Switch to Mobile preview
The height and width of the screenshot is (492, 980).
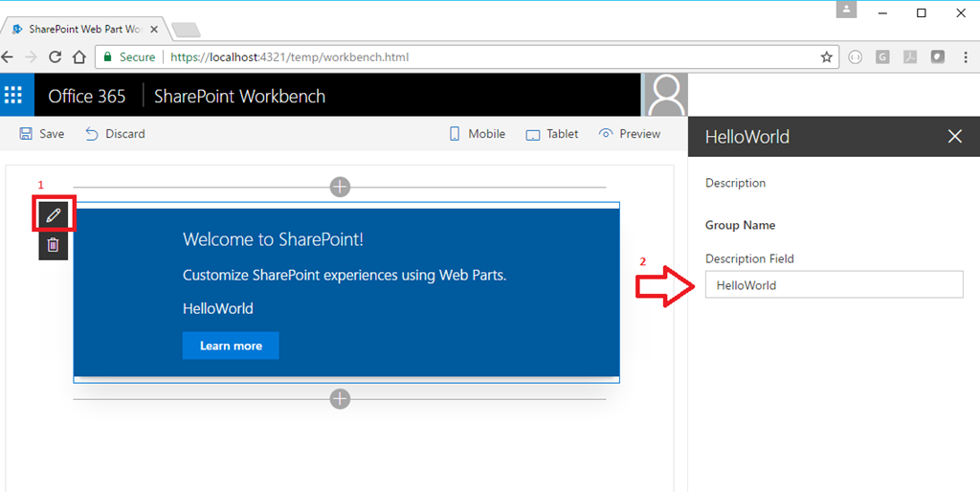click(x=477, y=134)
